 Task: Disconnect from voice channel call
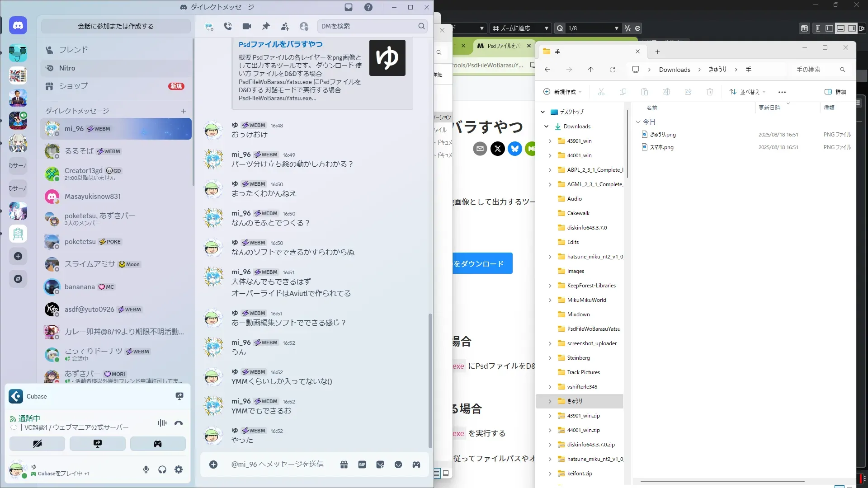coord(179,423)
